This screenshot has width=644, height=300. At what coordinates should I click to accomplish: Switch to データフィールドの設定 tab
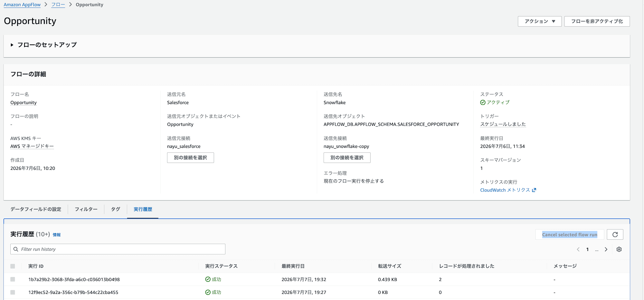coord(36,209)
